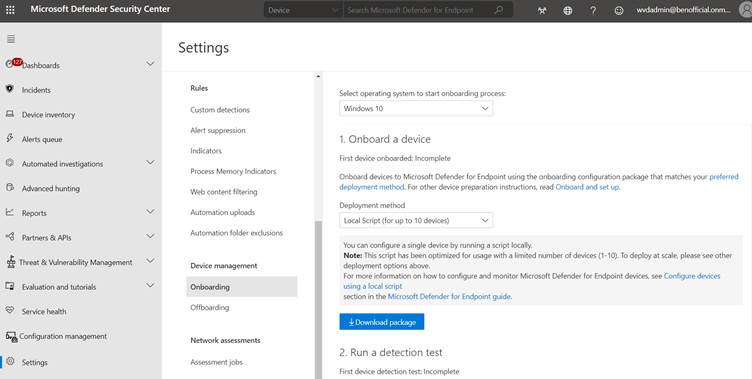This screenshot has width=752, height=379.
Task: Open Web content filtering settings
Action: [223, 192]
